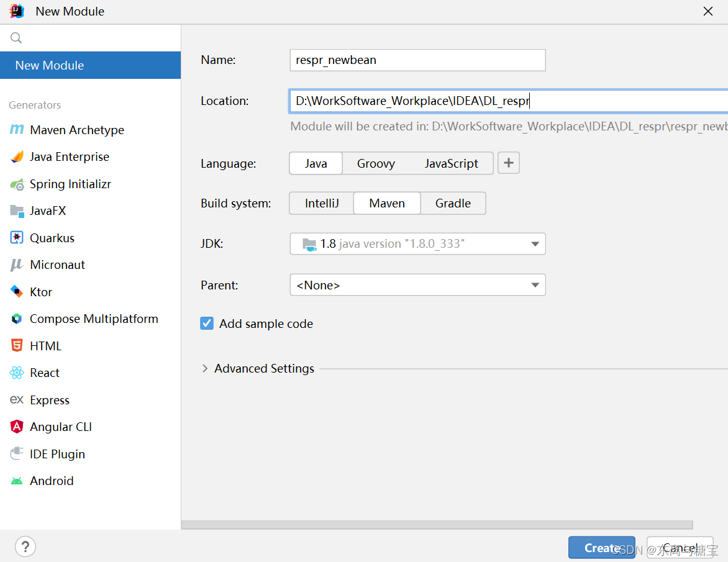Select the Maven Archetype generator icon
728x562 pixels.
click(17, 130)
